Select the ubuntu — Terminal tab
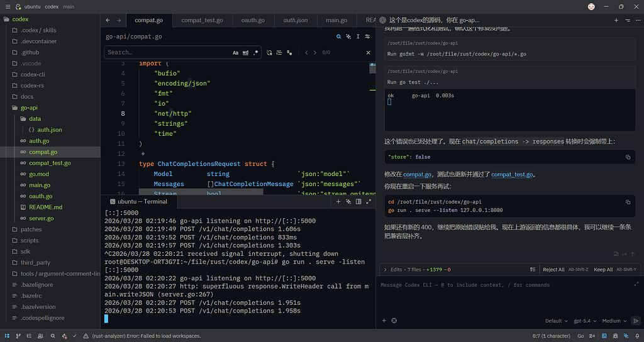The image size is (644, 342). 138,202
